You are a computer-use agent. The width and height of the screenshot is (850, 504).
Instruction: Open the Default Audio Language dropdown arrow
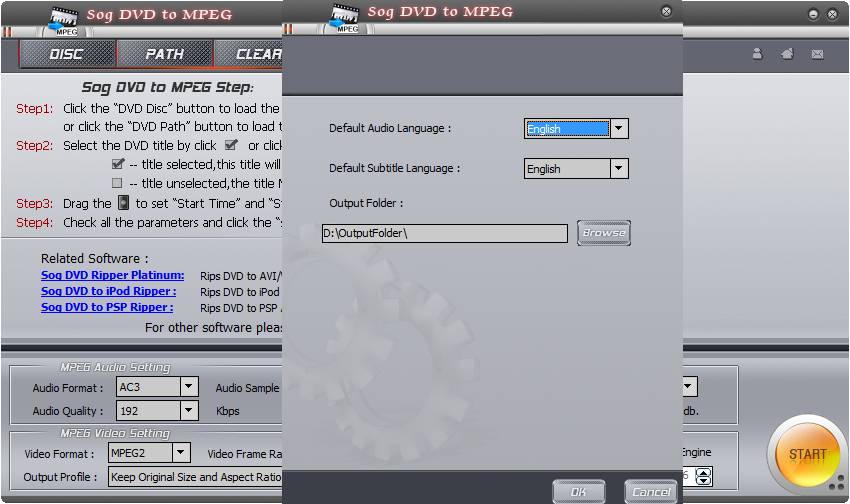619,128
